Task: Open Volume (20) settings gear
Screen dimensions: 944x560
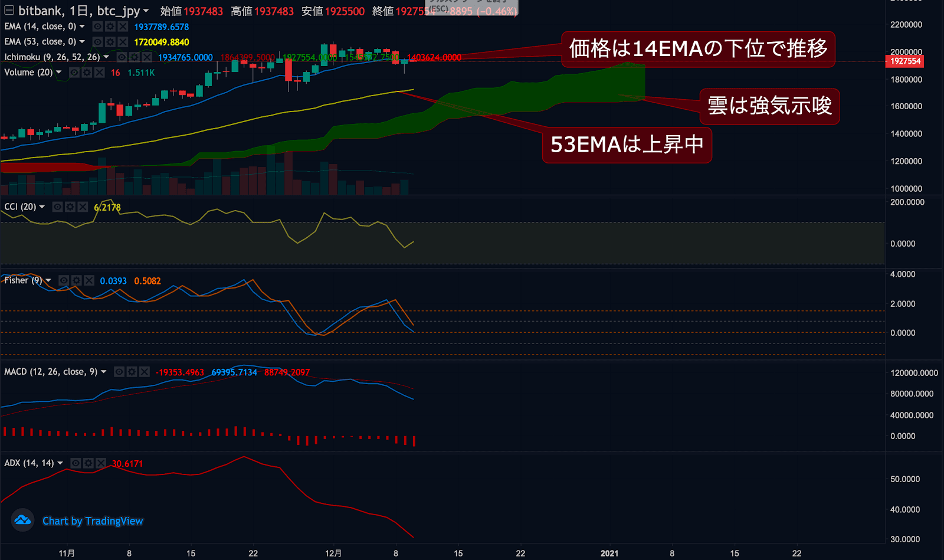Action: click(87, 72)
